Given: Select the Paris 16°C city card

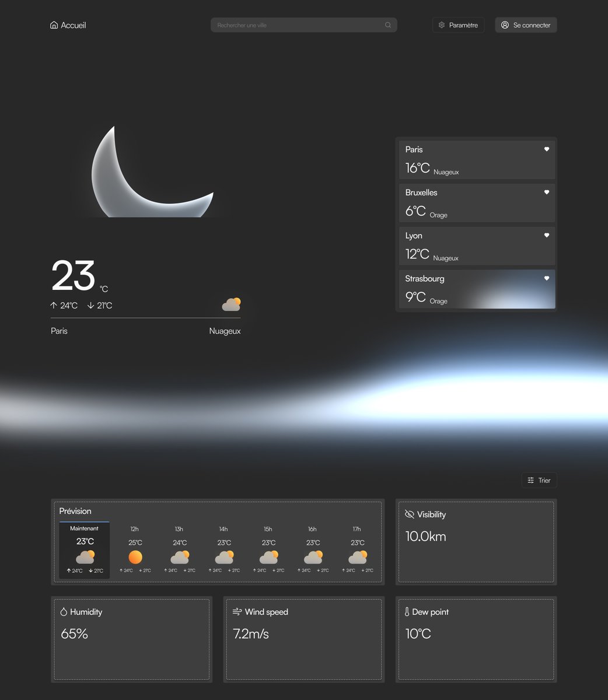Looking at the screenshot, I should click(x=477, y=160).
